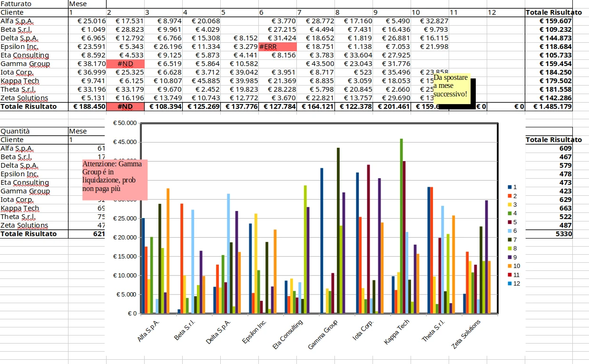This screenshot has height=364, width=589.
Task: Click the 'Zeta Solutions' chart axis label
Action: click(x=466, y=335)
